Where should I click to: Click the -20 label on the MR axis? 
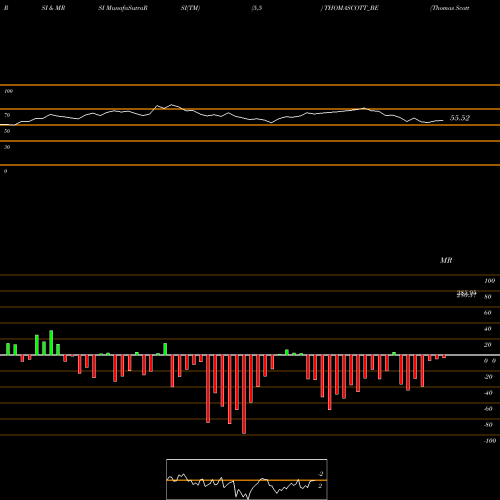tap(488, 377)
